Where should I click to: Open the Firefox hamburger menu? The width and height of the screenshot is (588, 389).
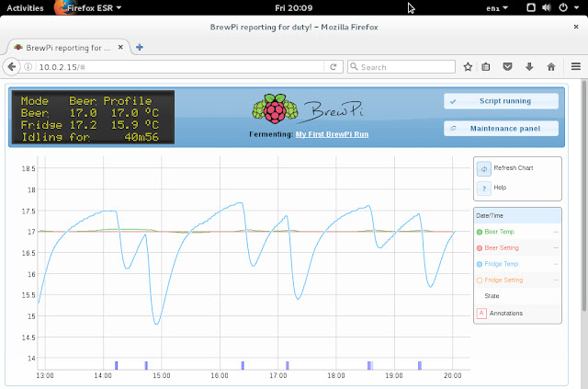(576, 67)
